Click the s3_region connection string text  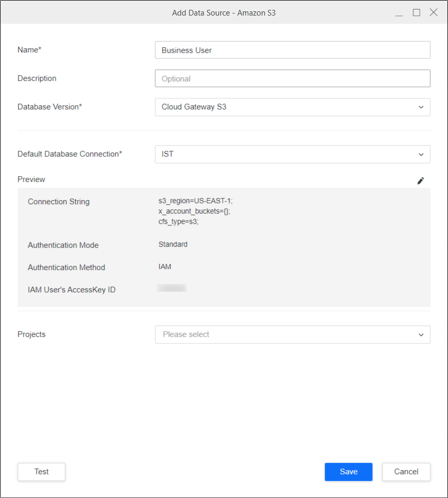coord(195,202)
